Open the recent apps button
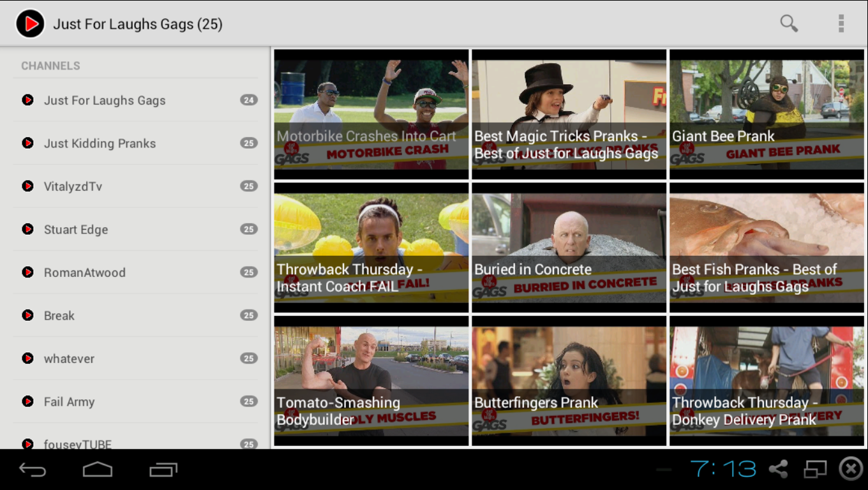The width and height of the screenshot is (868, 490). [163, 470]
